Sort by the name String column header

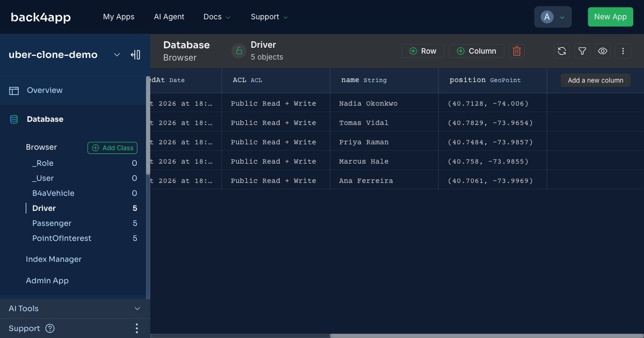384,80
